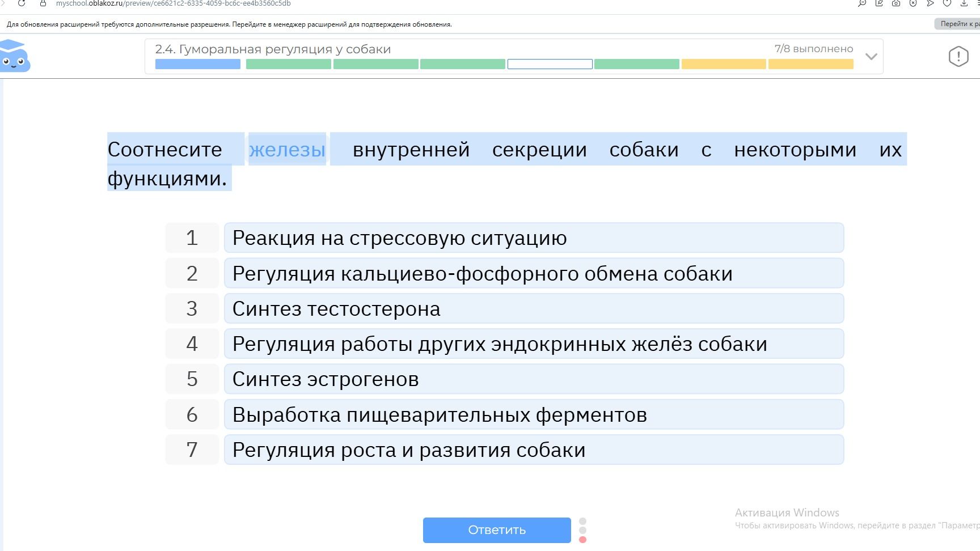980x551 pixels.
Task: Open the third task progress segment
Action: click(376, 64)
